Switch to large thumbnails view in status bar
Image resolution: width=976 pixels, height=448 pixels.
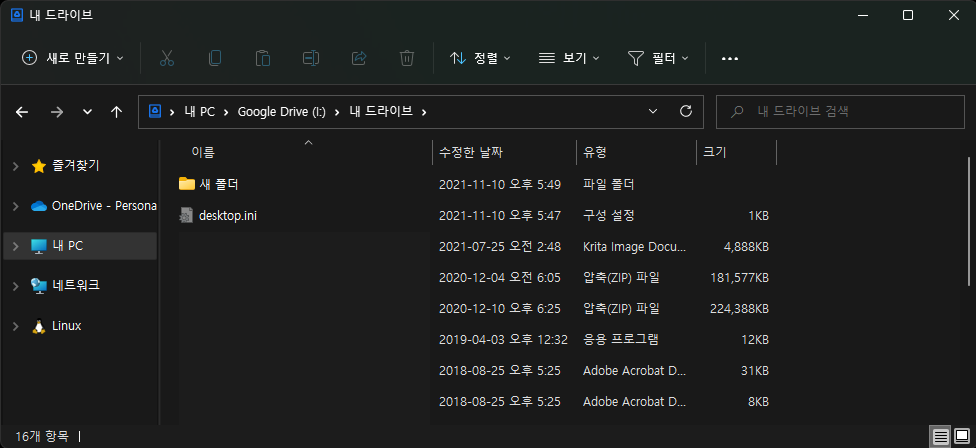(962, 436)
